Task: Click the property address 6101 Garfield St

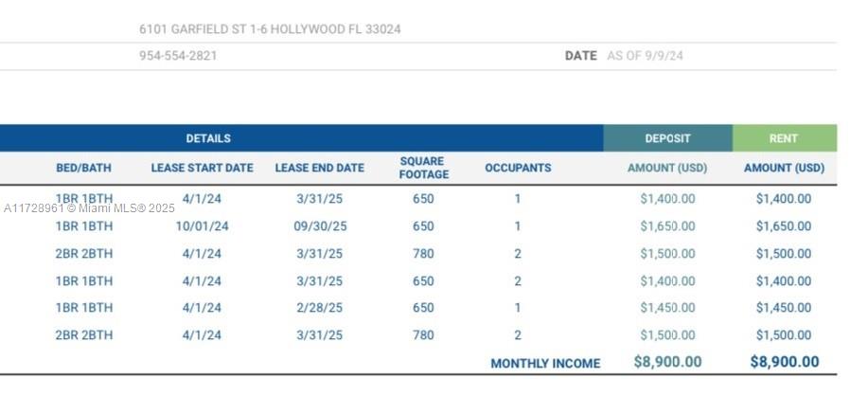Action: pyautogui.click(x=270, y=29)
